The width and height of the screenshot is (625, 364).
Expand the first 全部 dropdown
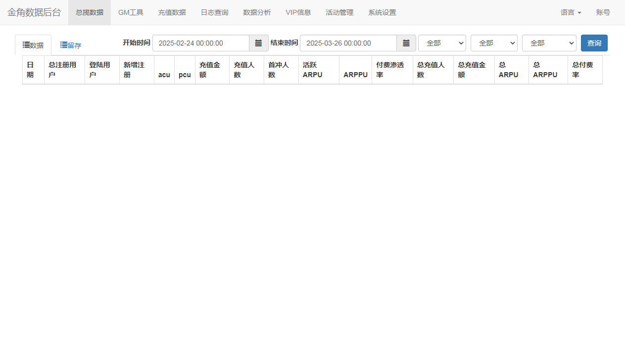[x=442, y=43]
